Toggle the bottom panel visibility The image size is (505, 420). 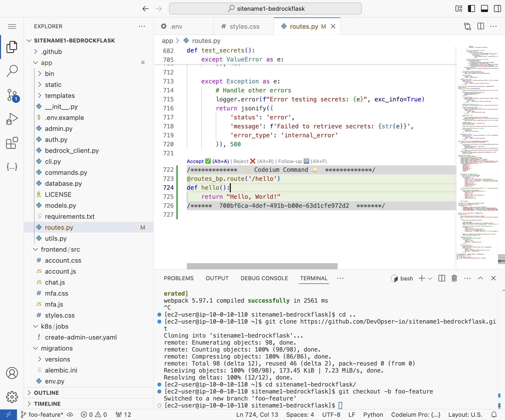coord(484,9)
